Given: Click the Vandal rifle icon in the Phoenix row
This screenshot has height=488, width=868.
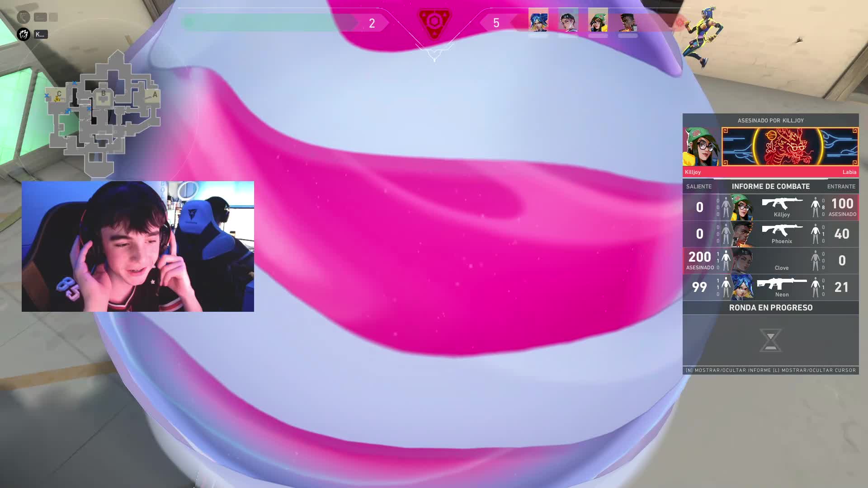Looking at the screenshot, I should pos(782,230).
